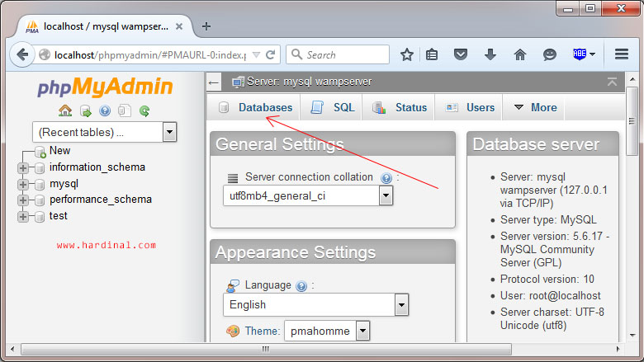Click New to create a database
The image size is (644, 362).
(x=59, y=150)
